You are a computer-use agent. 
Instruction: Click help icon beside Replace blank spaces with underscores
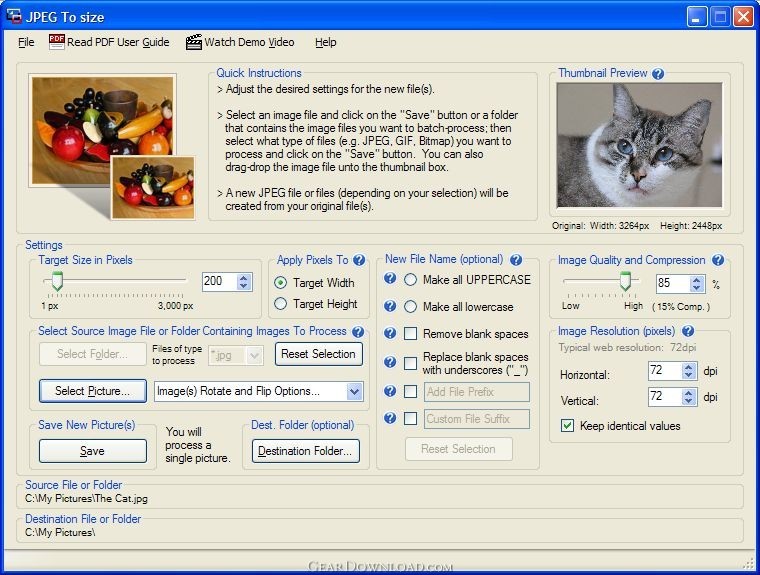390,362
